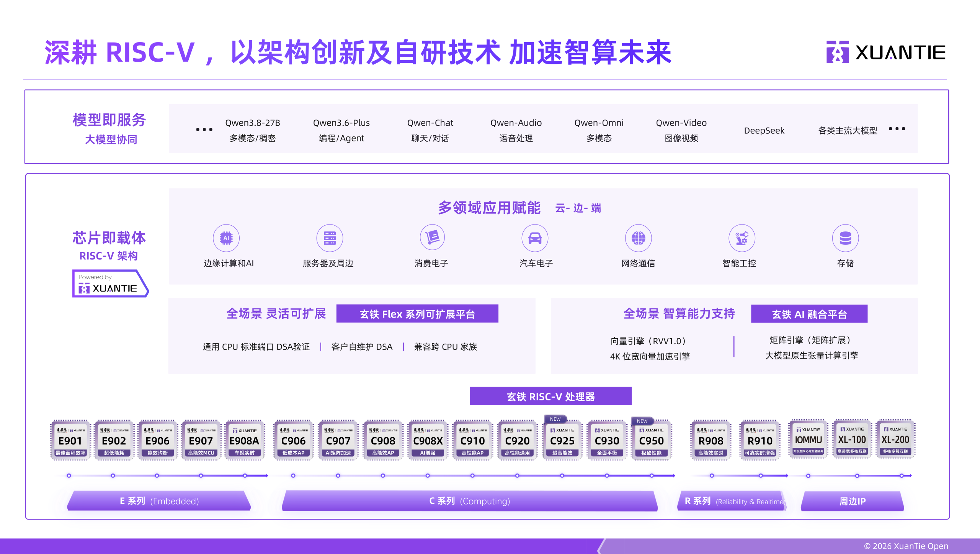Click the Powered by XUANTIE badge

point(110,284)
